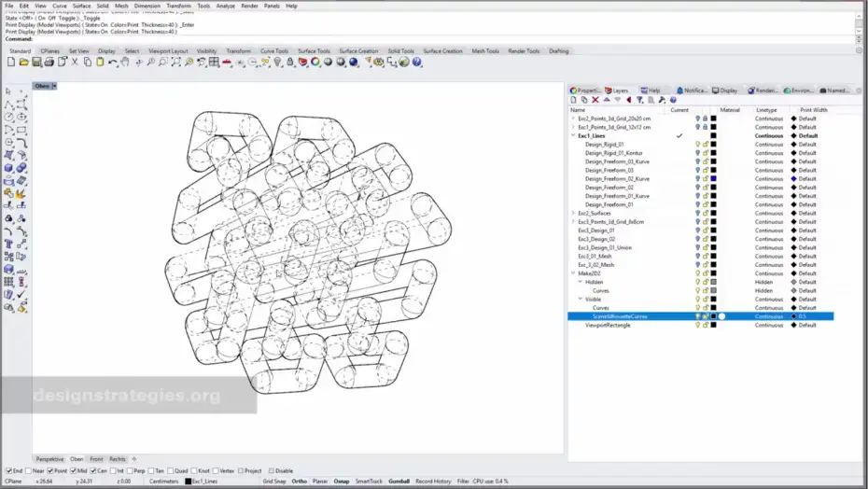Image resolution: width=868 pixels, height=489 pixels.
Task: Click the Undo arrow icon
Action: [x=113, y=62]
